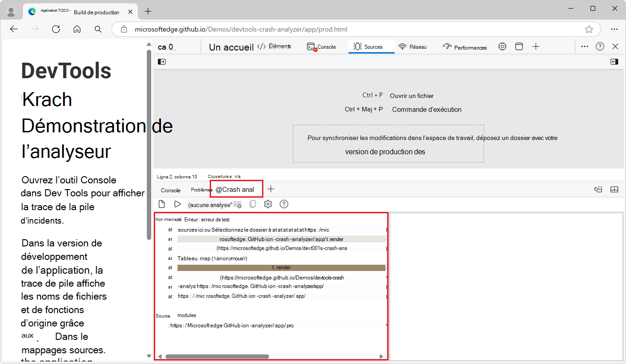Star the page as a favorite
This screenshot has height=364, width=626.
click(589, 29)
